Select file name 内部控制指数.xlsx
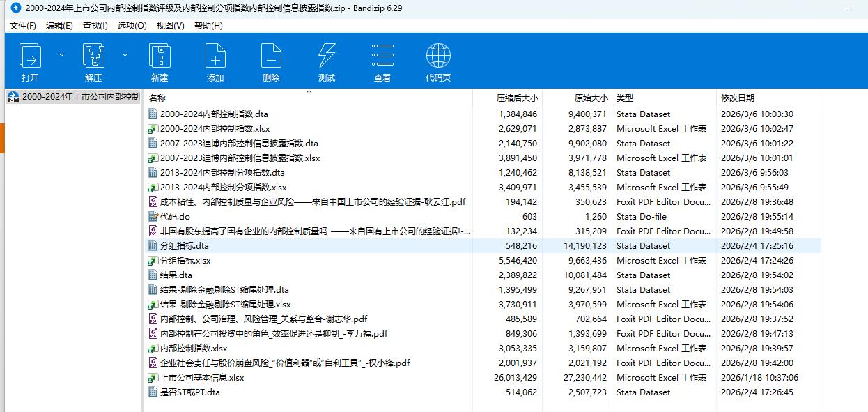This screenshot has height=412, width=868. tap(194, 348)
